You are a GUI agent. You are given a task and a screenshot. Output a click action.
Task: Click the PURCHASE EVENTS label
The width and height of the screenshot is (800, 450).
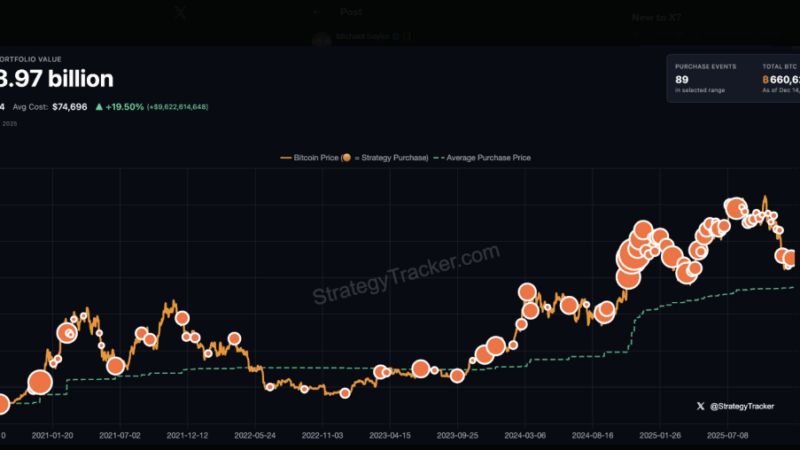click(706, 66)
